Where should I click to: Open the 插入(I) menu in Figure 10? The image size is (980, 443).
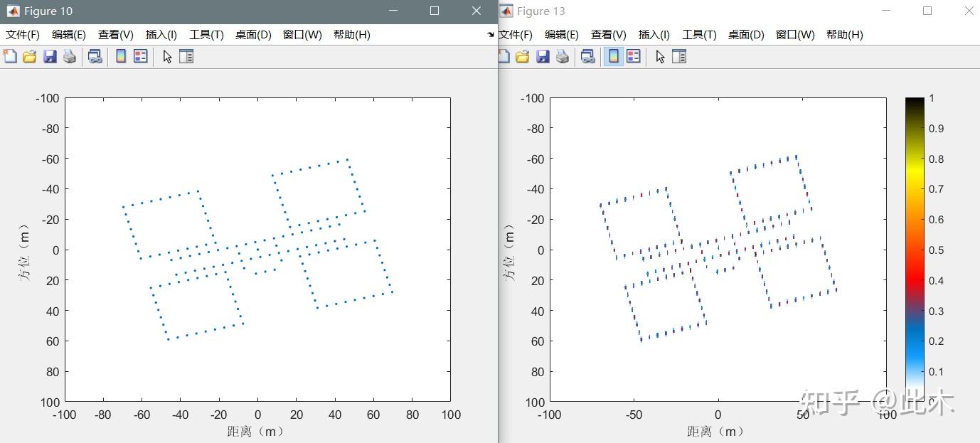click(161, 34)
